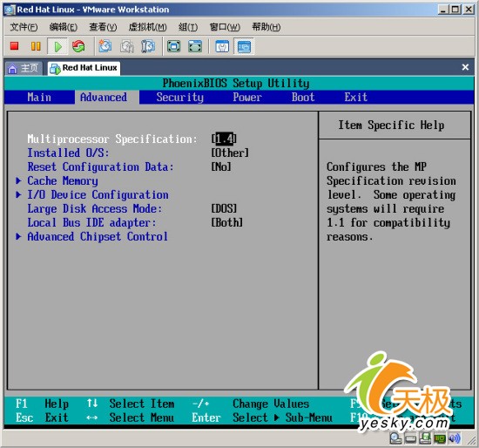This screenshot has height=448, width=479.
Task: Click the Full Screen toolbar icon
Action: [x=174, y=46]
